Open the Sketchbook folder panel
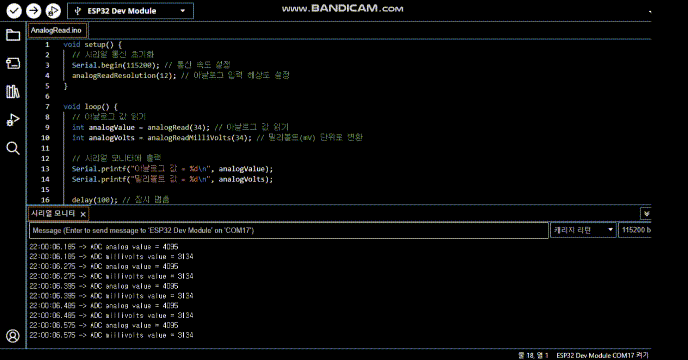Viewport: 688px width, 360px height. 13,35
